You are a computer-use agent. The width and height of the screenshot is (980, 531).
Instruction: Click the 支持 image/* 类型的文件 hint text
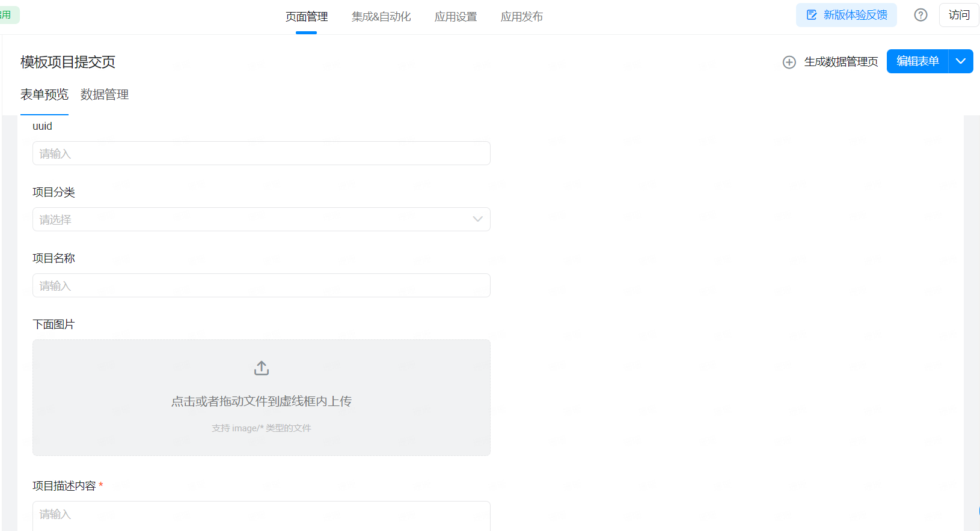click(x=262, y=428)
